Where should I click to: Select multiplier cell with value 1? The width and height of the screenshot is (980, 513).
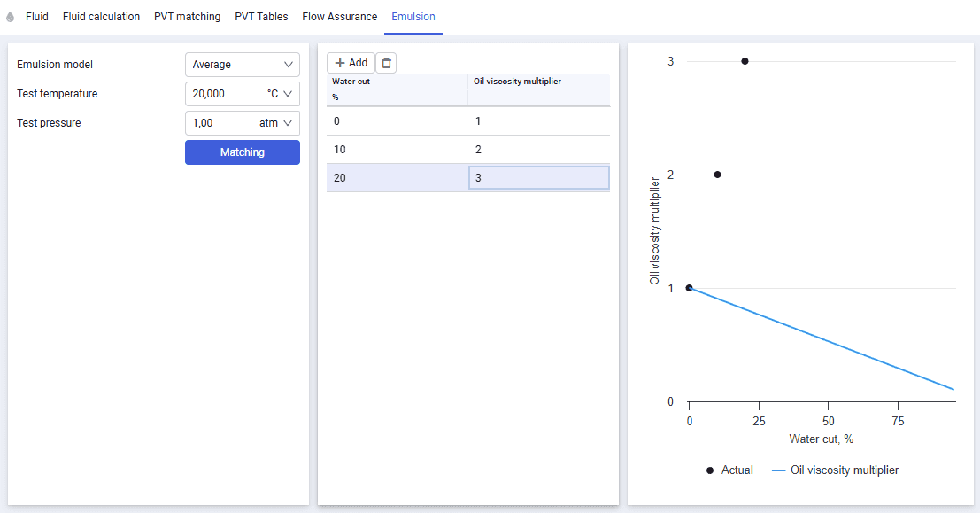click(x=539, y=120)
